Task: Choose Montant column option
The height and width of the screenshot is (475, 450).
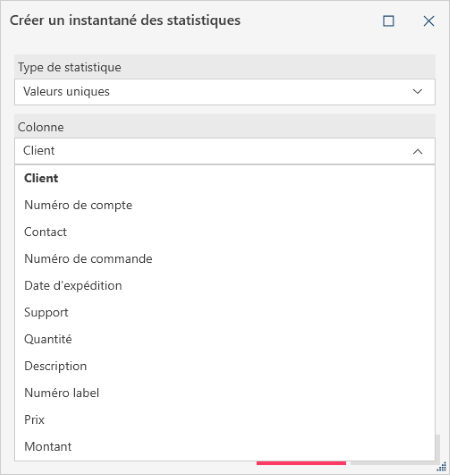Action: pos(225,447)
